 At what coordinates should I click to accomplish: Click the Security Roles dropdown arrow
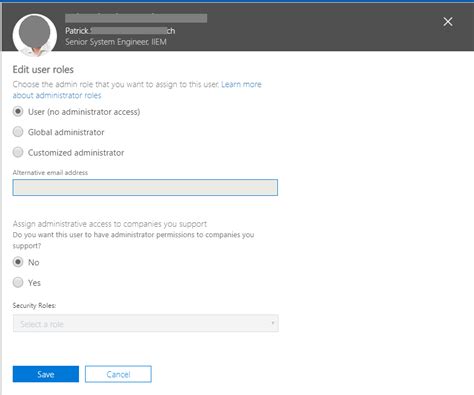tap(273, 323)
